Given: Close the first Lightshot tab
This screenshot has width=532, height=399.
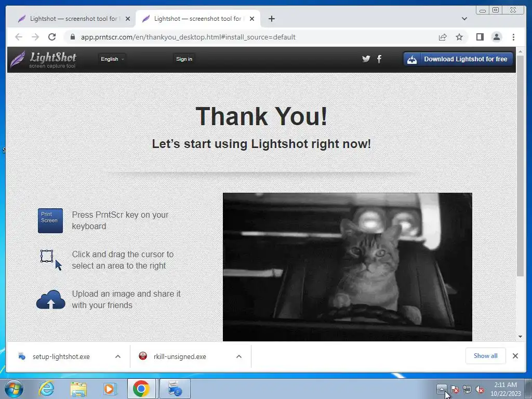Looking at the screenshot, I should coord(128,19).
